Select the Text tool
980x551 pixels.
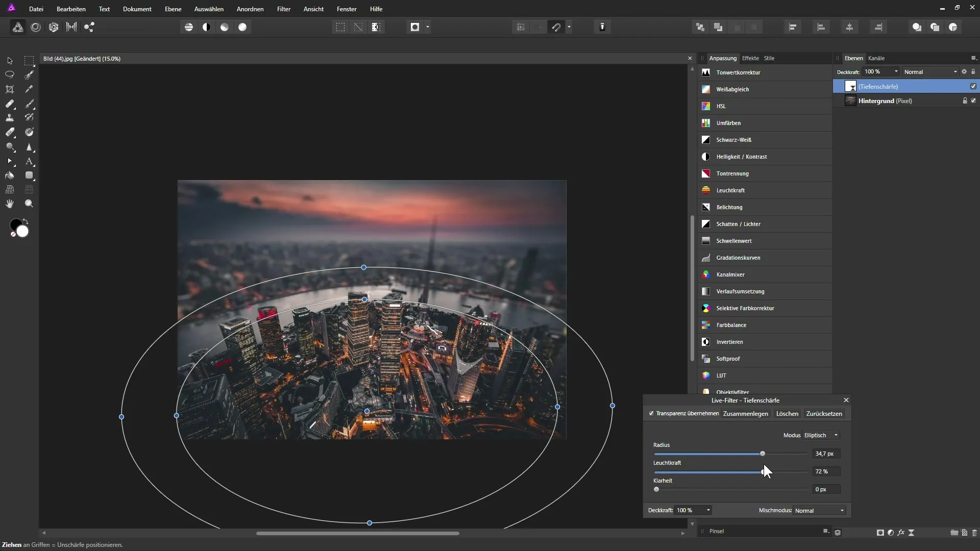tap(29, 161)
